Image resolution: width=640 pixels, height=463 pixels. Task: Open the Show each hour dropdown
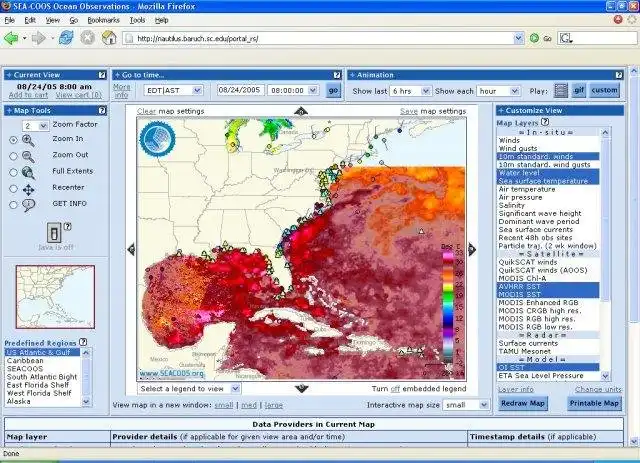click(x=498, y=91)
